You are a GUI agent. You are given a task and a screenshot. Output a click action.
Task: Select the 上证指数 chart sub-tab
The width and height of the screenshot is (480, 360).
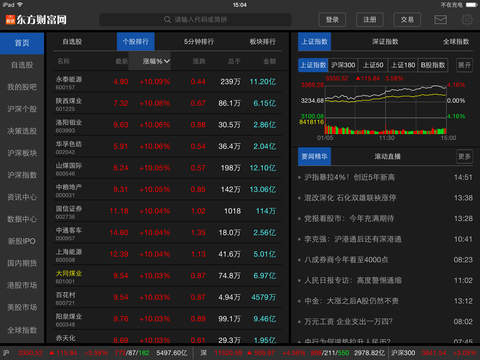pyautogui.click(x=313, y=65)
